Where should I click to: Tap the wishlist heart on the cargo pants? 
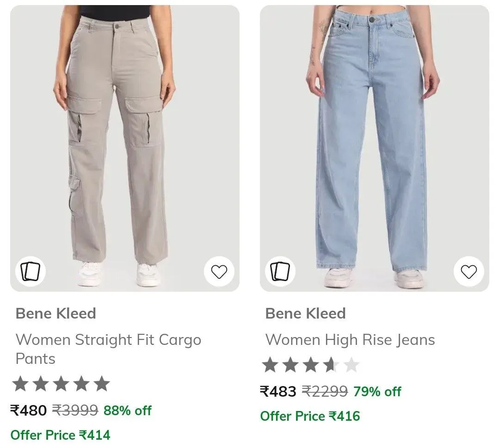pos(219,271)
